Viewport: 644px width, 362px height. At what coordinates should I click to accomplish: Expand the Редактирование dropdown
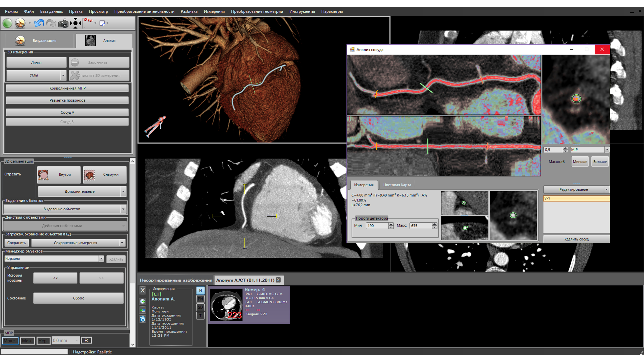(x=606, y=189)
